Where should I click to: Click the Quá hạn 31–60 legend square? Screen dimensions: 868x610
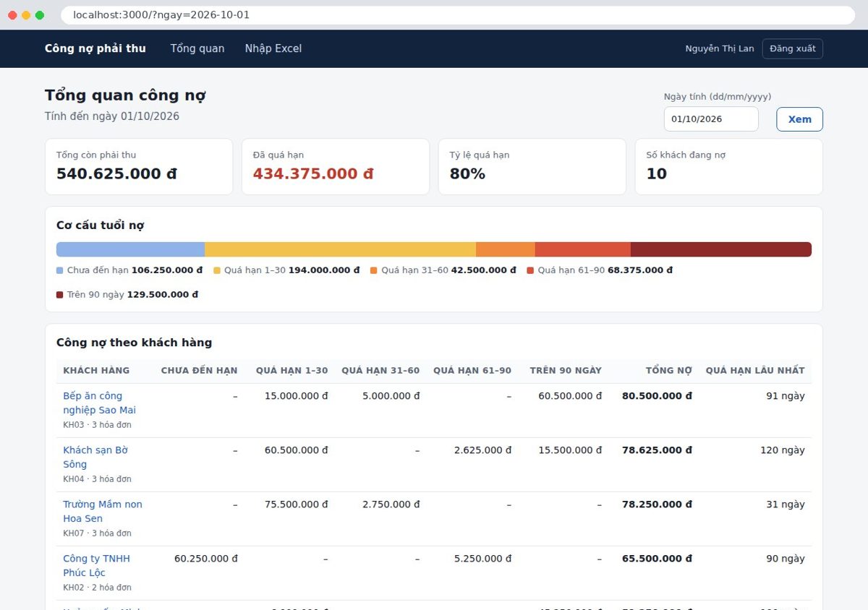[x=374, y=270]
